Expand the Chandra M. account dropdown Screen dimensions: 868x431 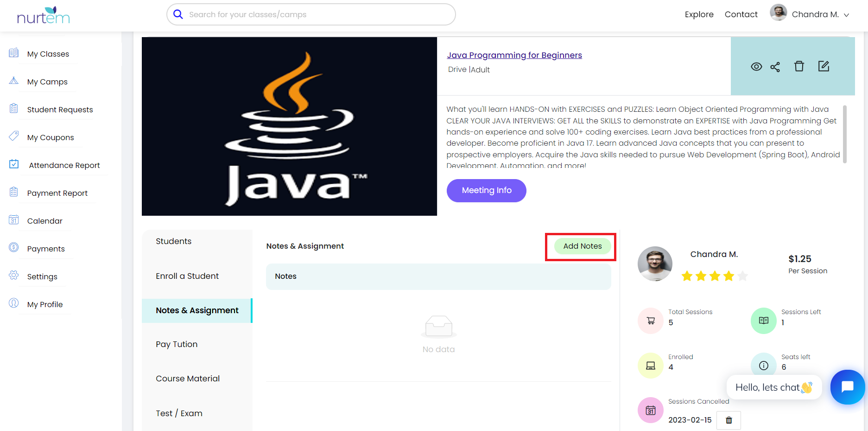point(846,15)
